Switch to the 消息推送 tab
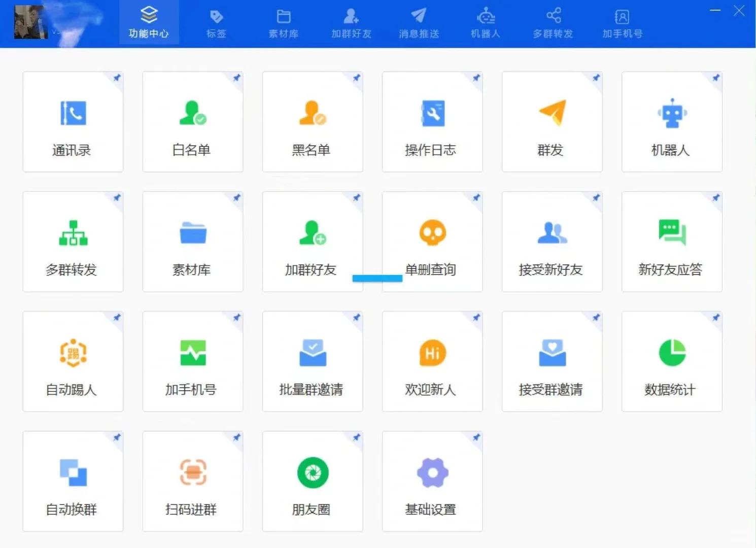 click(418, 22)
